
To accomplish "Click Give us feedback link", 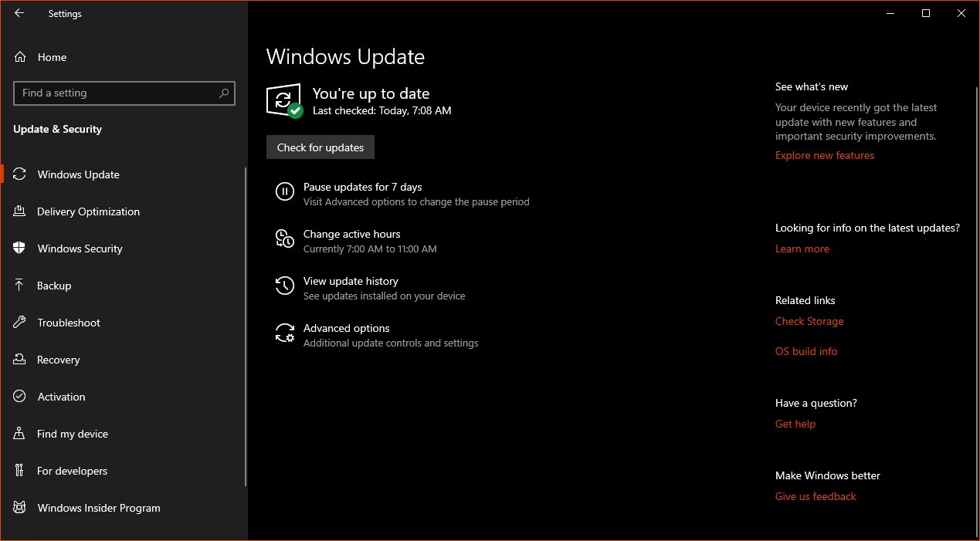I will [816, 496].
